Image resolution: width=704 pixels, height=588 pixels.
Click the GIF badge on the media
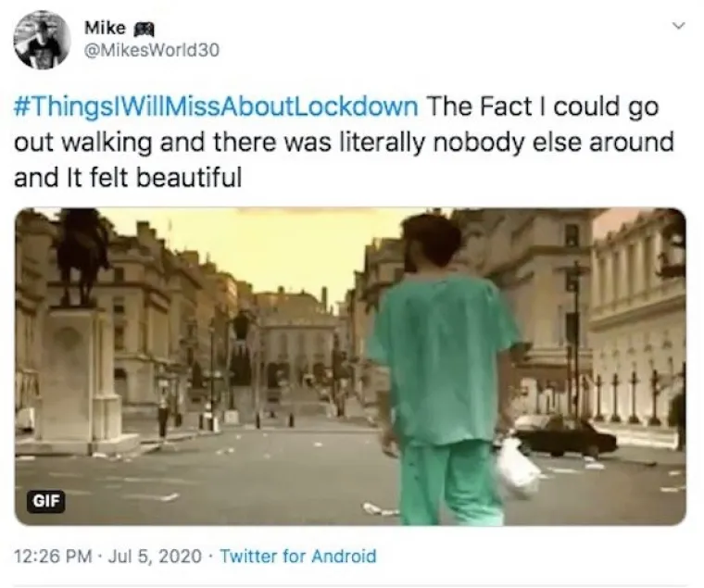click(x=46, y=500)
